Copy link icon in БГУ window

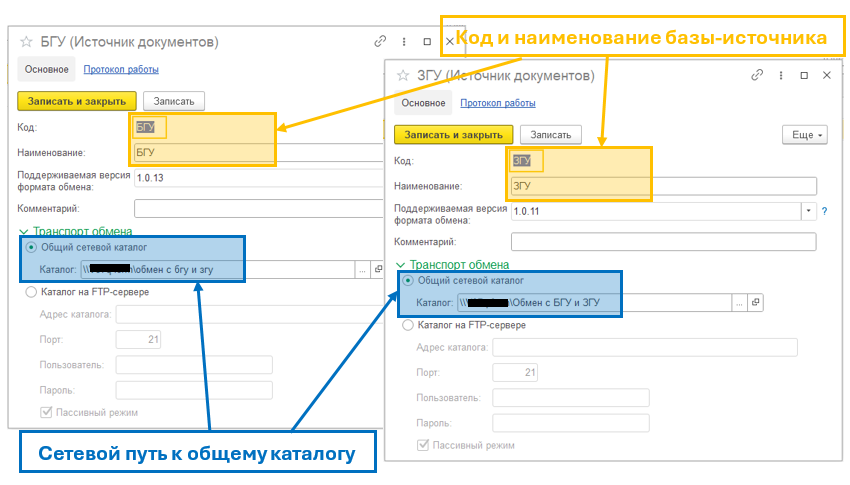pyautogui.click(x=380, y=41)
